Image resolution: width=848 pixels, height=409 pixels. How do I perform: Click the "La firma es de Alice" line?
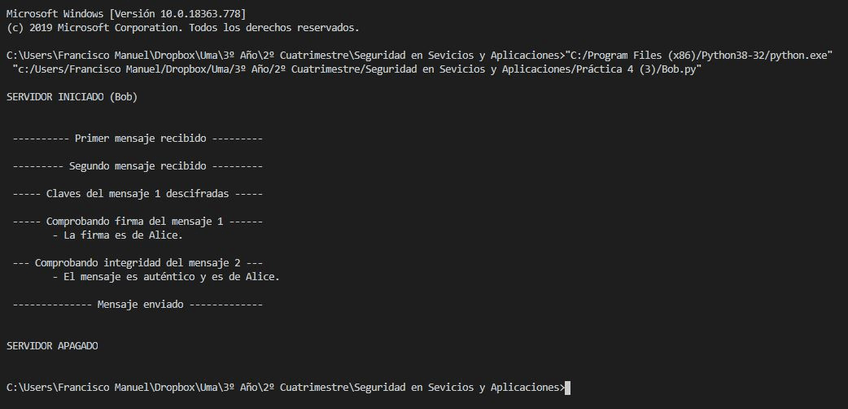pos(123,235)
